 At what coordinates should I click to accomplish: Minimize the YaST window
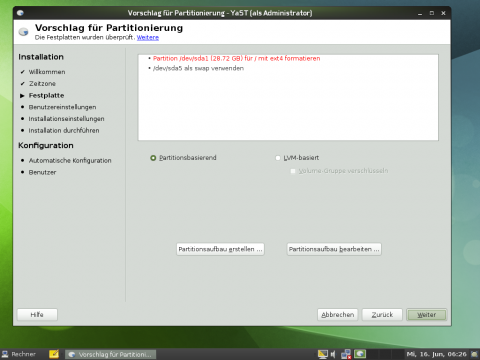point(420,13)
